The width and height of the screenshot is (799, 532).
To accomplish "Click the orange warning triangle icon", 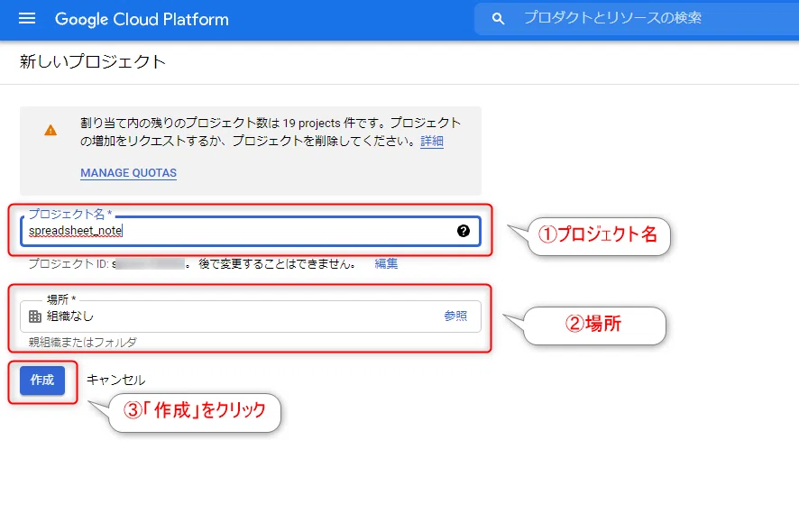I will coord(51,131).
